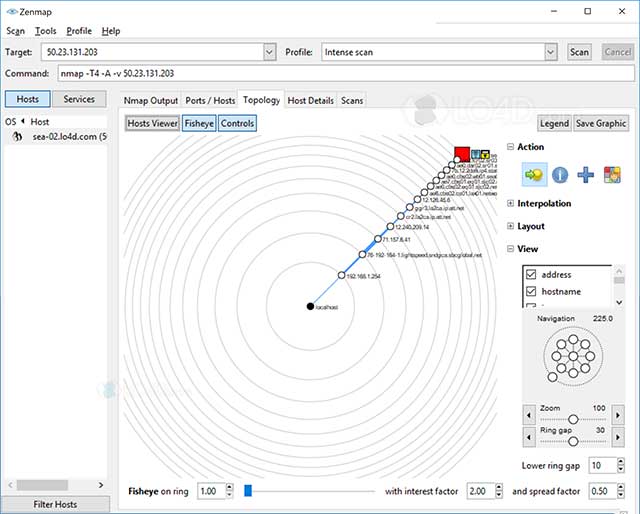Uncheck the address checkbox in View
The image size is (640, 514).
coord(530,274)
